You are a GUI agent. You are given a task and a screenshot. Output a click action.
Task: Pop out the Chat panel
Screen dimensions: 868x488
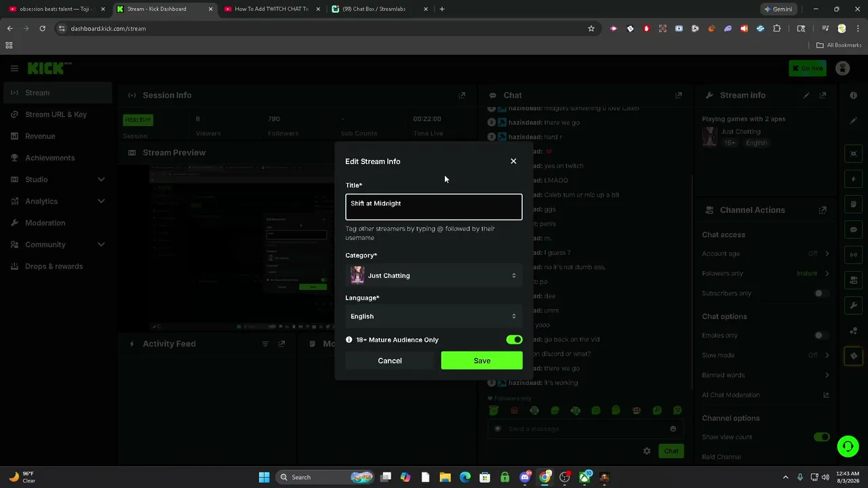[x=678, y=96]
